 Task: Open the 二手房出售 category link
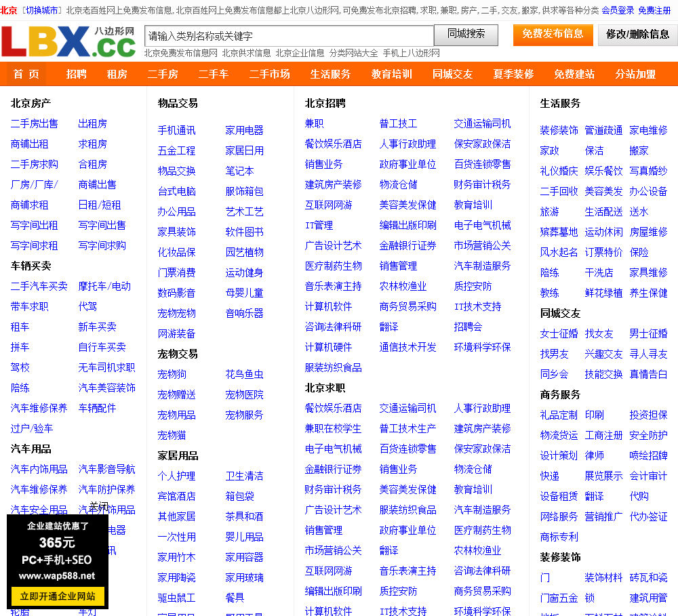[34, 123]
